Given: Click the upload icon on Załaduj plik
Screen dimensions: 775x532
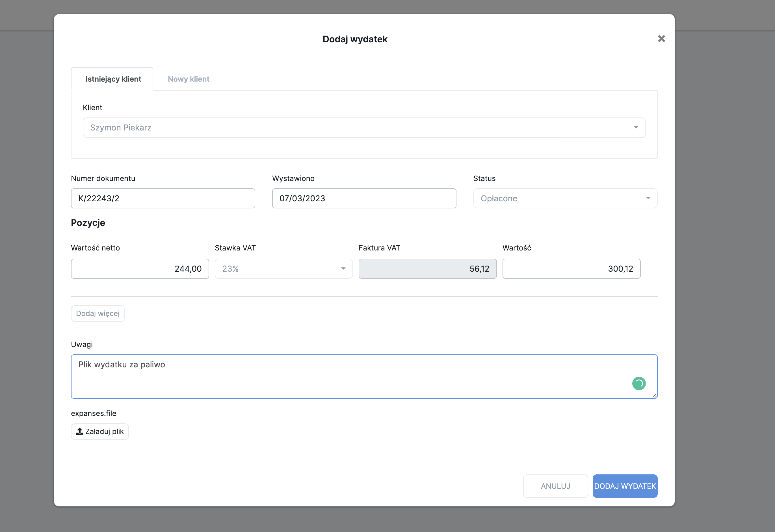Looking at the screenshot, I should (79, 431).
